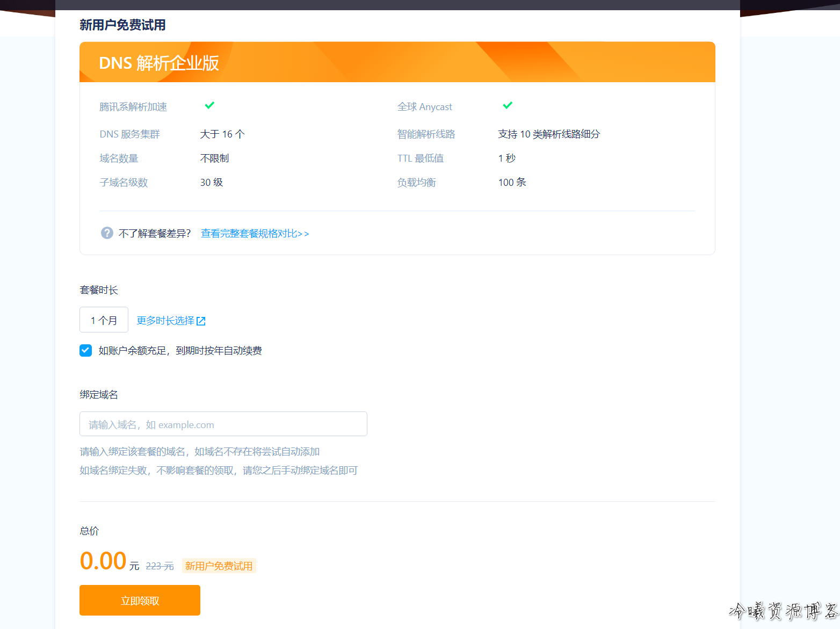Viewport: 840px width, 629px height.
Task: Click the 1 秒 TTL value
Action: [x=507, y=158]
